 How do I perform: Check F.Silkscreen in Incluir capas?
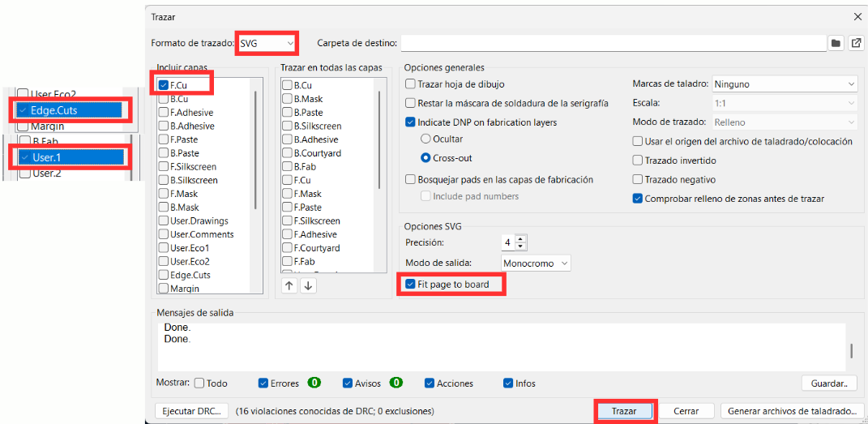tap(164, 167)
